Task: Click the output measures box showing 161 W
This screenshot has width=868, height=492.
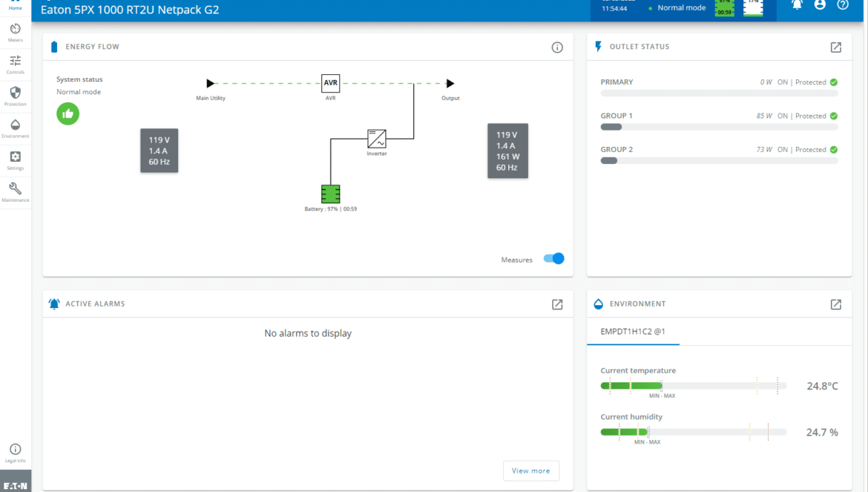Action: click(507, 151)
